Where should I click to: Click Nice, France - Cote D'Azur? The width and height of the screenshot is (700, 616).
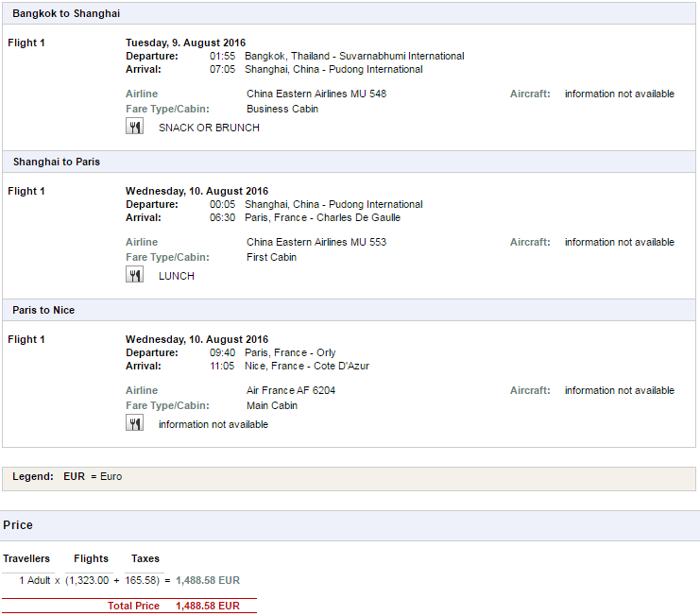pyautogui.click(x=307, y=366)
